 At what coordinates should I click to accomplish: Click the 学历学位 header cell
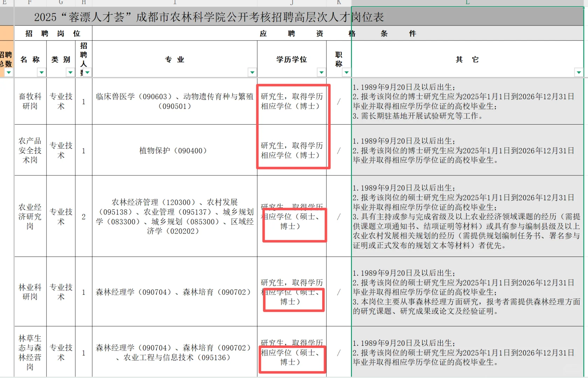pos(292,59)
